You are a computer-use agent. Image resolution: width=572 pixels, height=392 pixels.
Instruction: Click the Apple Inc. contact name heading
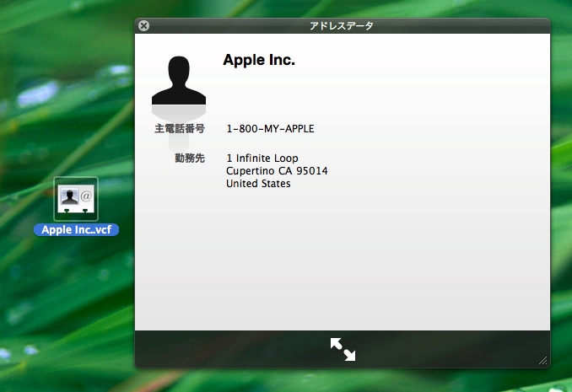click(x=259, y=60)
